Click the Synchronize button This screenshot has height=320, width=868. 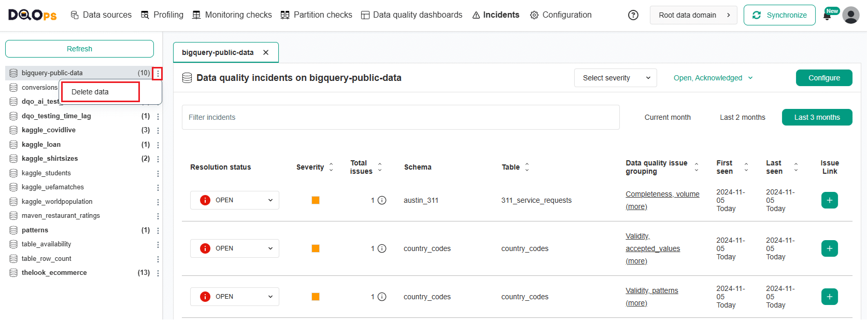pos(779,15)
